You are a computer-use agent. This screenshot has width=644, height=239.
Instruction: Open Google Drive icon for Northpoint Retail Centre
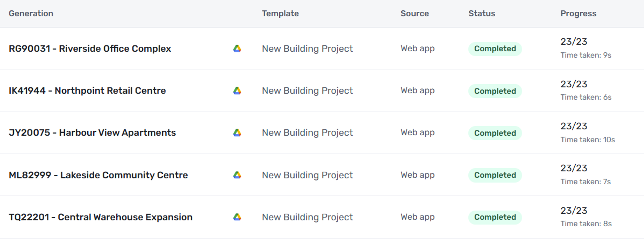[x=237, y=91]
